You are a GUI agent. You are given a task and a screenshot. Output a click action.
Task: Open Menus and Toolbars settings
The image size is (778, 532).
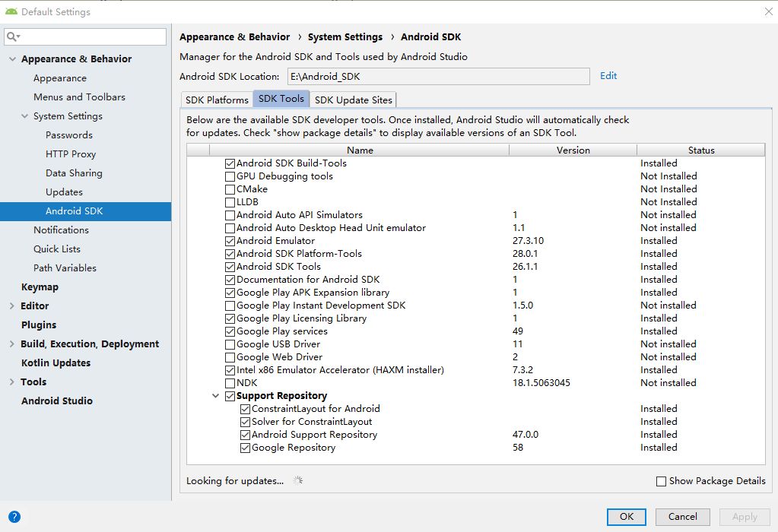coord(79,97)
